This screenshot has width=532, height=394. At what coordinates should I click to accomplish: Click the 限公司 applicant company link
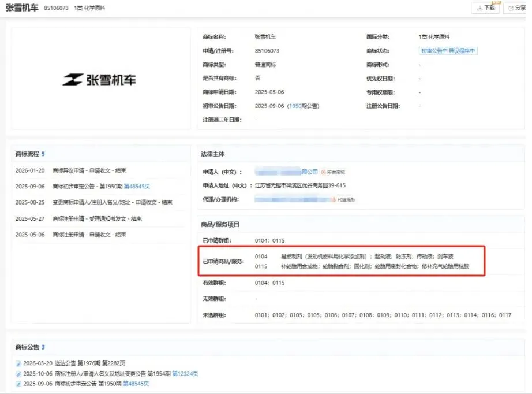(310, 172)
